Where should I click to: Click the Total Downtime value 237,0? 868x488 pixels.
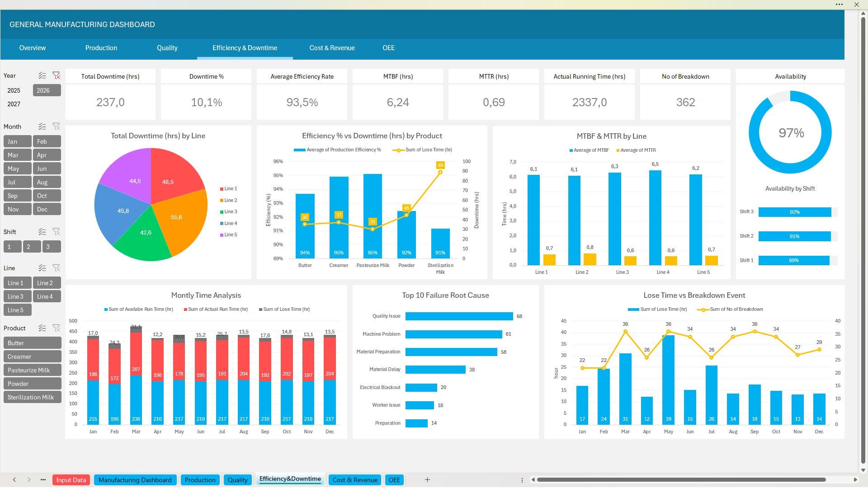[110, 103]
